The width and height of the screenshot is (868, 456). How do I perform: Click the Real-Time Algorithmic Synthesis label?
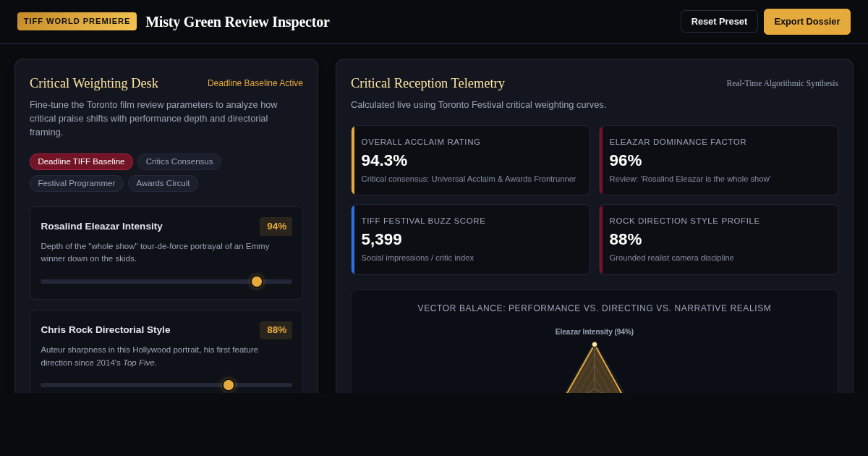coord(782,83)
